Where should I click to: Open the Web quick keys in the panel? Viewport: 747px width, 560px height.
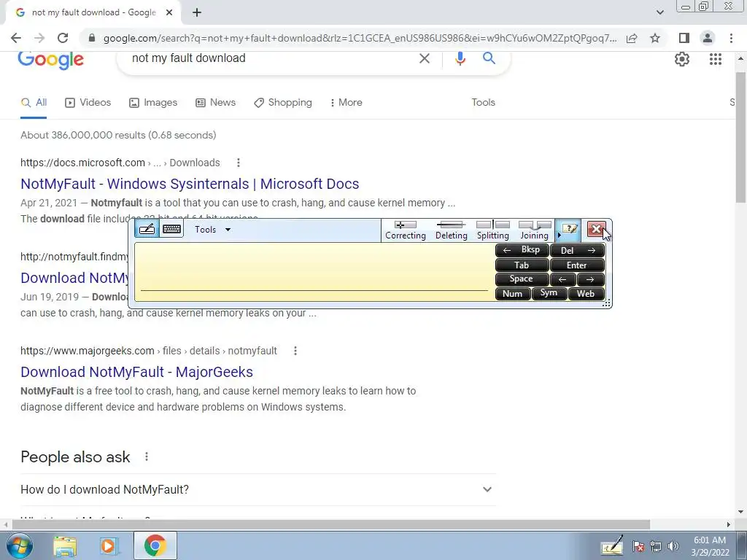587,293
